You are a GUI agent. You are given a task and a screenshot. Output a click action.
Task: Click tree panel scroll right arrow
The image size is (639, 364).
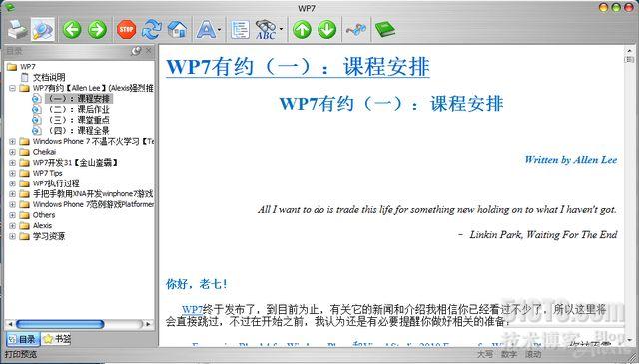coord(149,324)
